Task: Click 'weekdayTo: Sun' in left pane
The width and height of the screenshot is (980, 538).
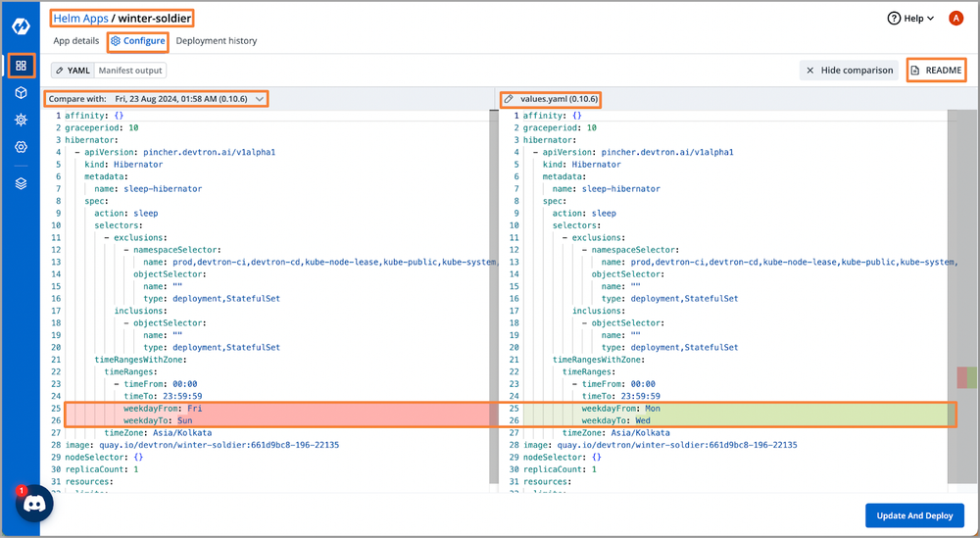Action: (158, 420)
